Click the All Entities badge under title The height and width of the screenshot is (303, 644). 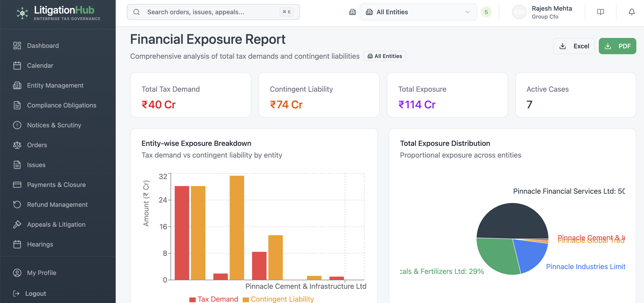click(385, 56)
